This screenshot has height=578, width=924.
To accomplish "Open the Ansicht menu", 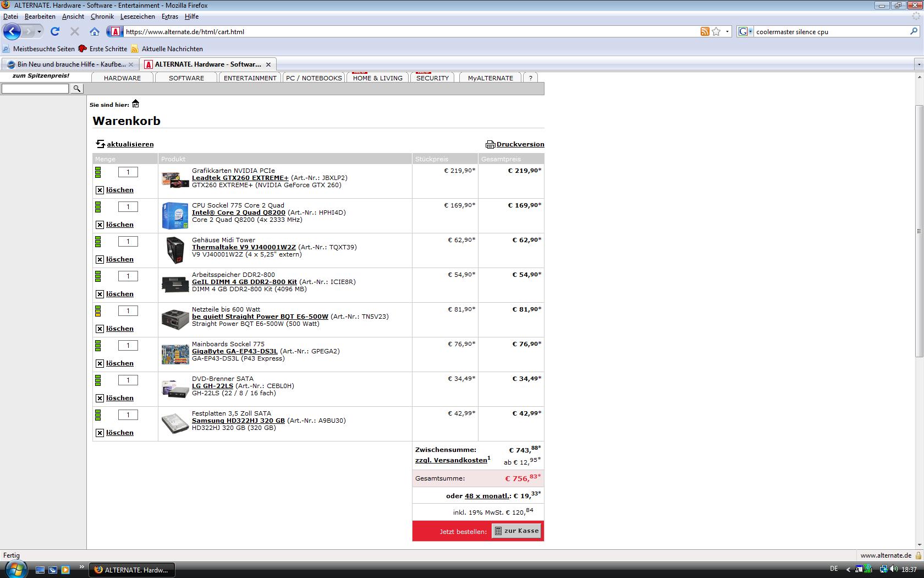I will click(x=73, y=17).
